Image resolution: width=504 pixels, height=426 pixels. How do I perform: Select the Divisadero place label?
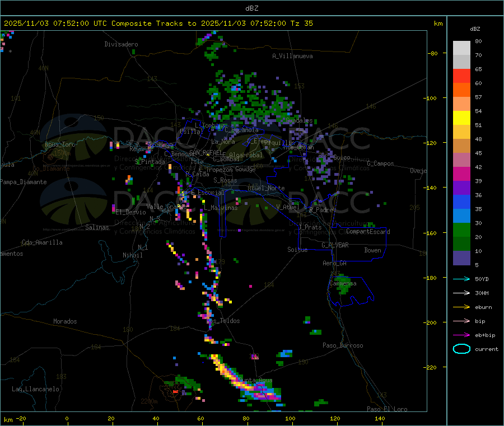(121, 44)
